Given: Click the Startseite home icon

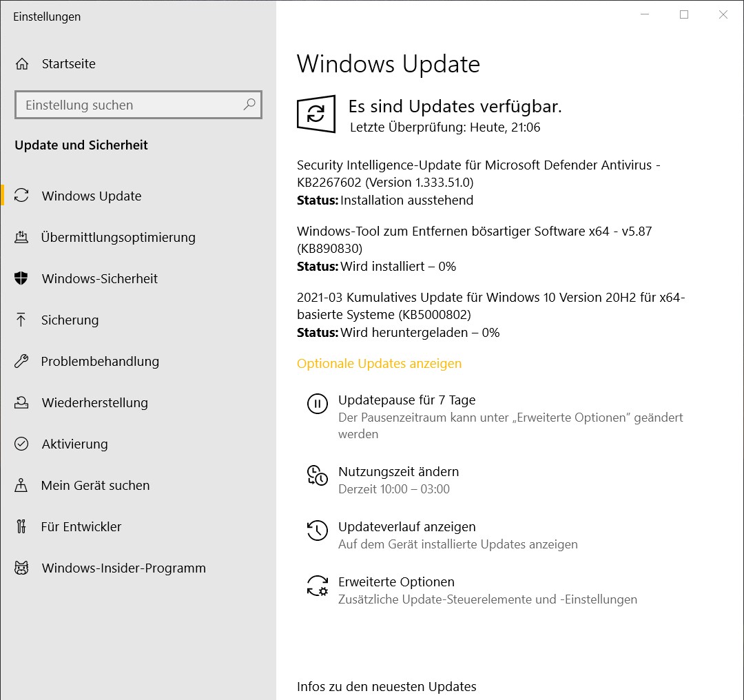Looking at the screenshot, I should 22,63.
